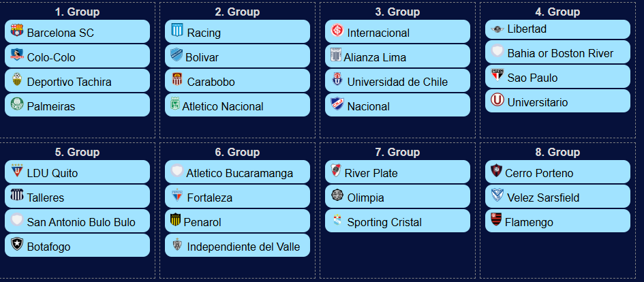This screenshot has height=282, width=644.
Task: Click the Racing striped shield icon
Action: [177, 31]
